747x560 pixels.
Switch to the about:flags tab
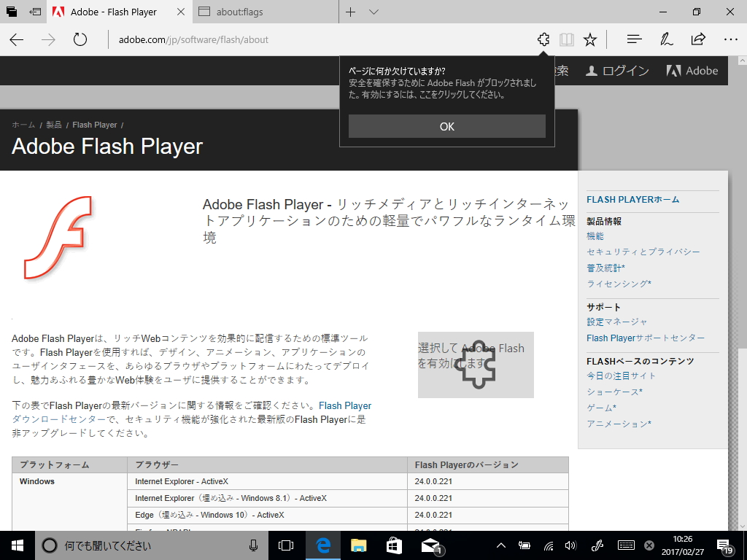(241, 12)
